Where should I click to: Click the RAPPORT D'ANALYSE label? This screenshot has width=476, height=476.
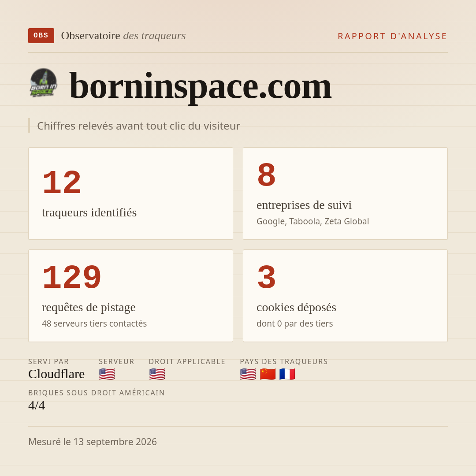coord(392,36)
